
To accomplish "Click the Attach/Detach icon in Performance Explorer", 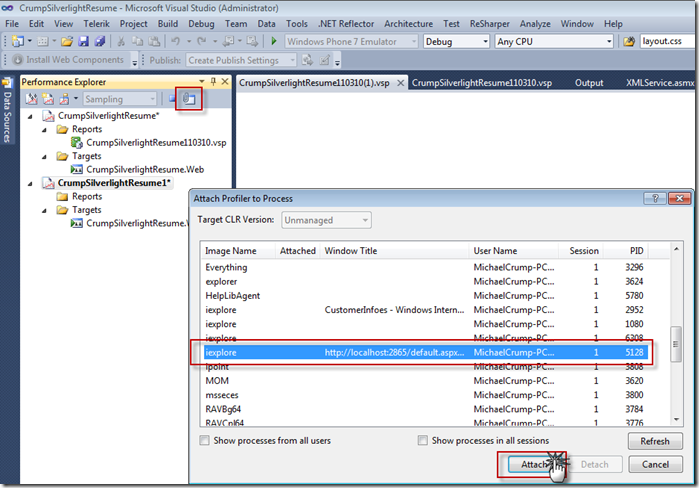I will pos(189,99).
